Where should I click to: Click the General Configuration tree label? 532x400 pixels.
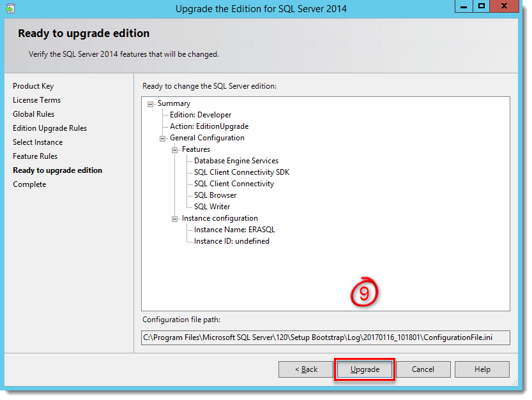(207, 138)
